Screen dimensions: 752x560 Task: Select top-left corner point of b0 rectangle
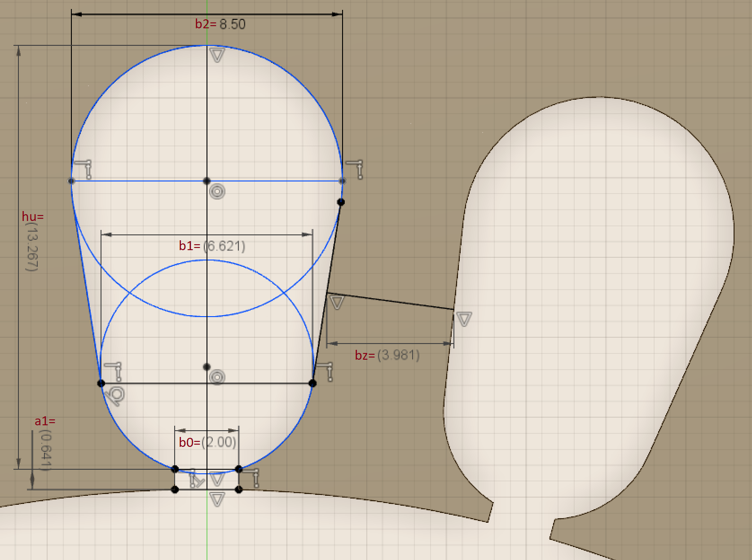coord(175,469)
